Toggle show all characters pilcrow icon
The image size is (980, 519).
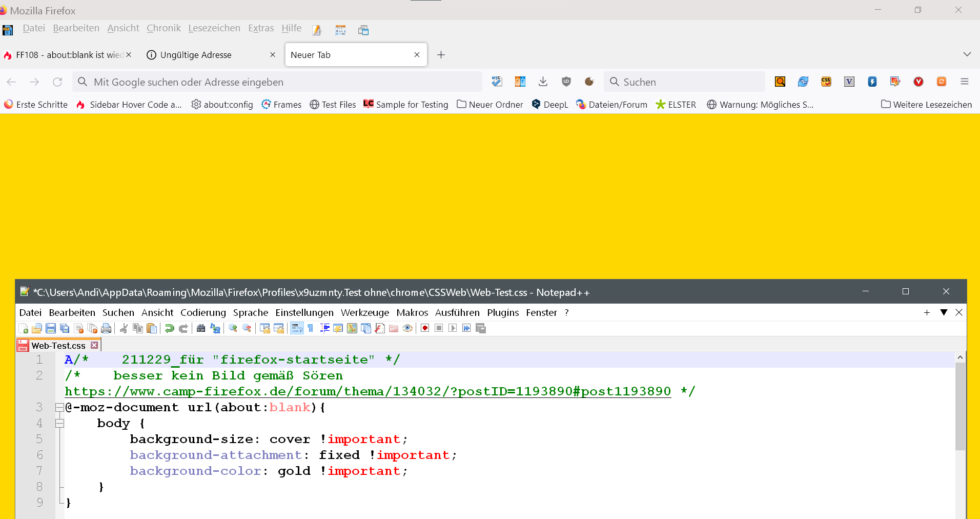point(311,328)
